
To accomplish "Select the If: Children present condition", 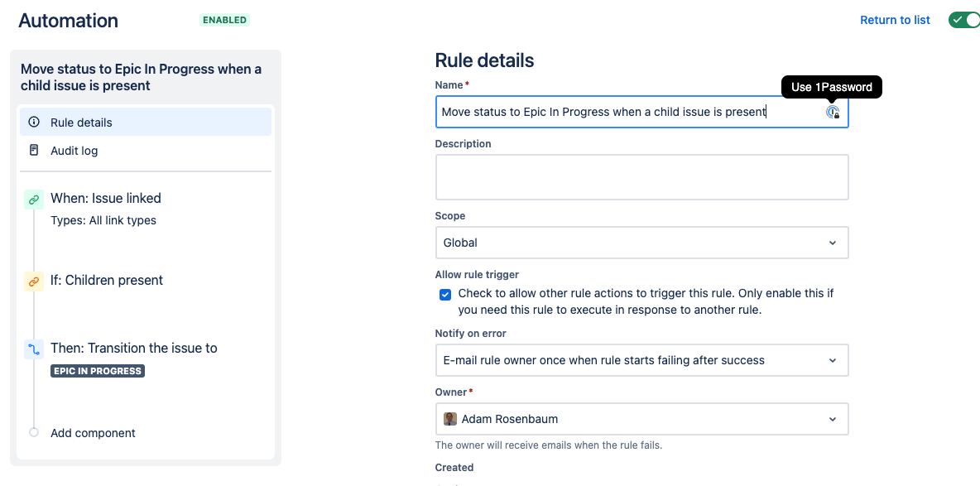I will (x=107, y=280).
